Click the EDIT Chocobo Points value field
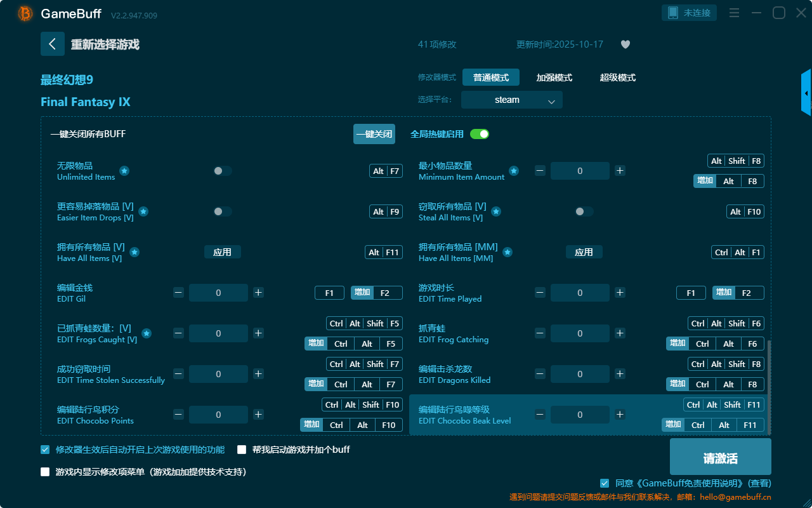The height and width of the screenshot is (508, 812). tap(218, 415)
